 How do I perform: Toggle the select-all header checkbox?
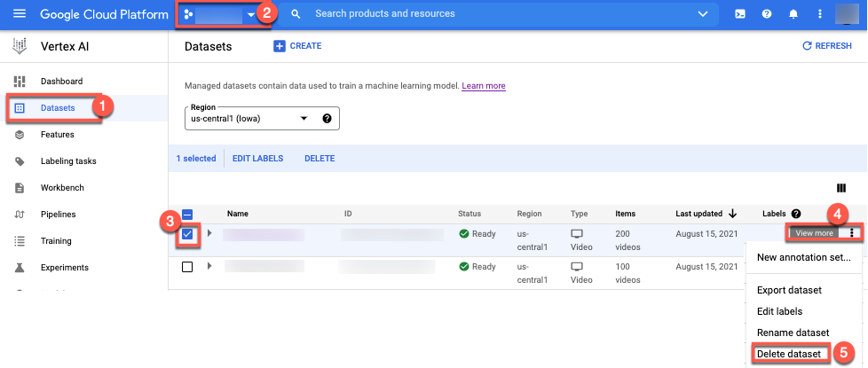tap(187, 214)
